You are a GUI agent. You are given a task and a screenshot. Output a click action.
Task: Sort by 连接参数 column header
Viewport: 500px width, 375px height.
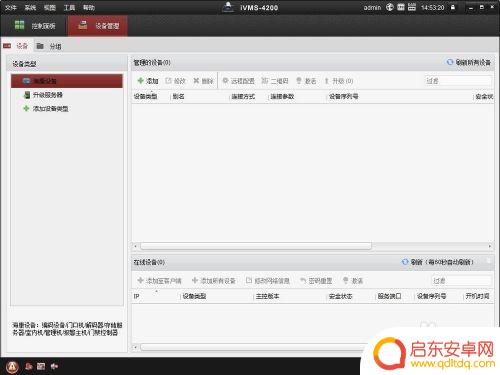point(282,97)
